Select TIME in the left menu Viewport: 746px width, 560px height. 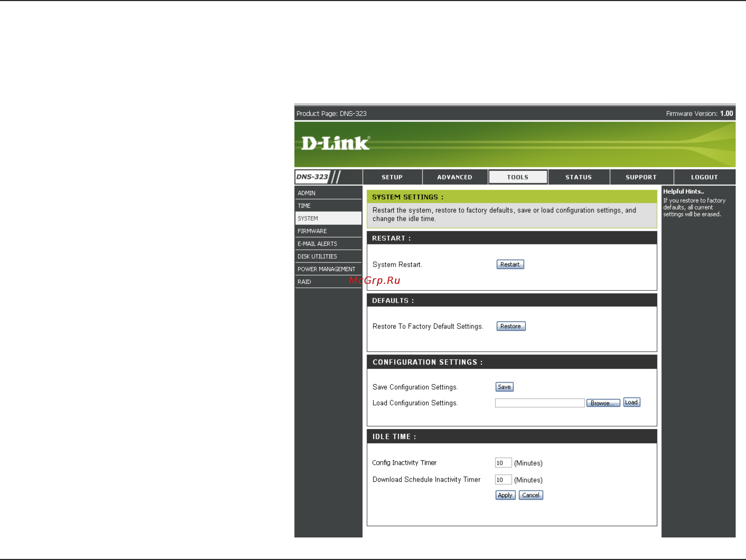click(328, 206)
